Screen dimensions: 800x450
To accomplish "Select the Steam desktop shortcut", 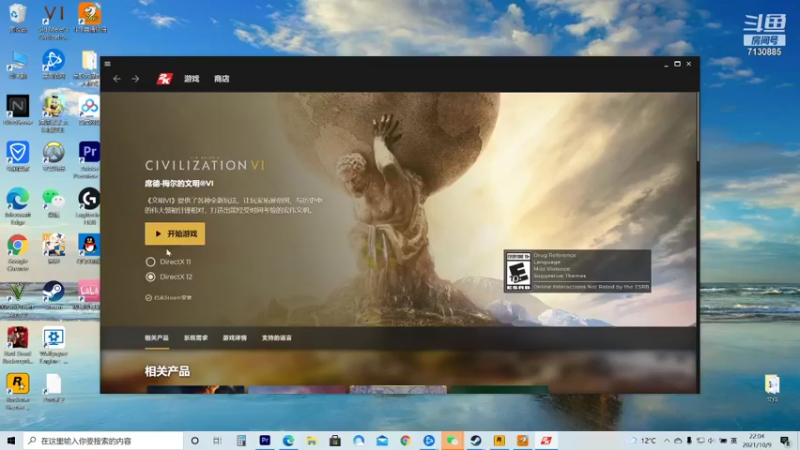I will click(54, 295).
